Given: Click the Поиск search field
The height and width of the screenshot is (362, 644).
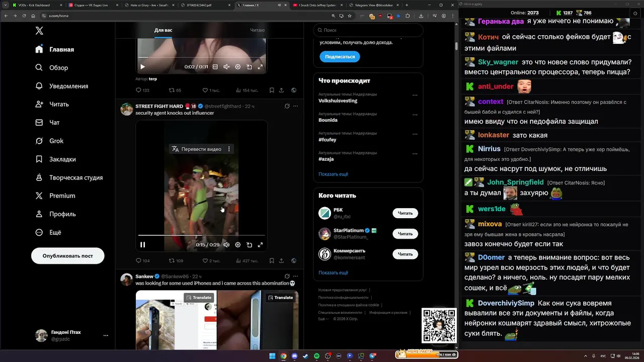Looking at the screenshot, I should coord(368,30).
